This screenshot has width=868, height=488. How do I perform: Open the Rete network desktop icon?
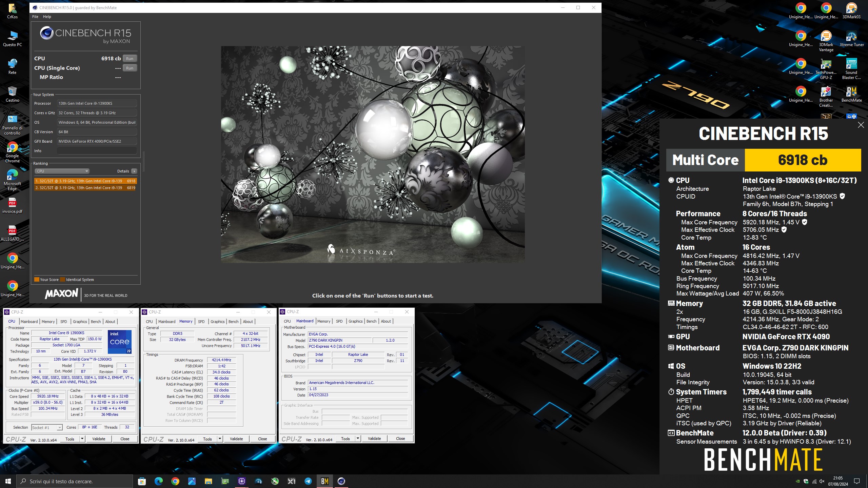pyautogui.click(x=12, y=66)
